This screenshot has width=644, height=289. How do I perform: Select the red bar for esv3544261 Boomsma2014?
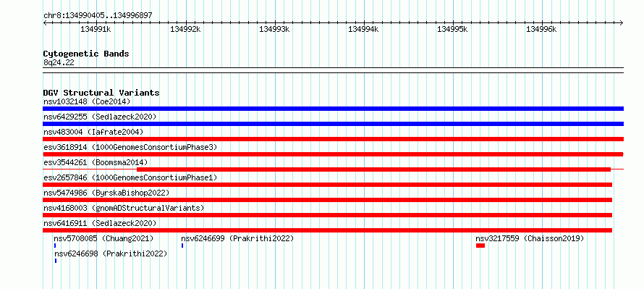coord(374,169)
